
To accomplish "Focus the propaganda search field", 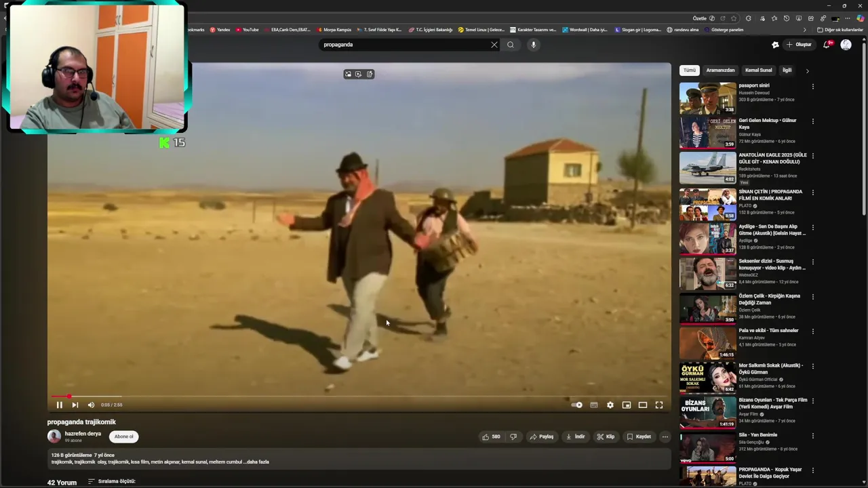I will point(403,45).
